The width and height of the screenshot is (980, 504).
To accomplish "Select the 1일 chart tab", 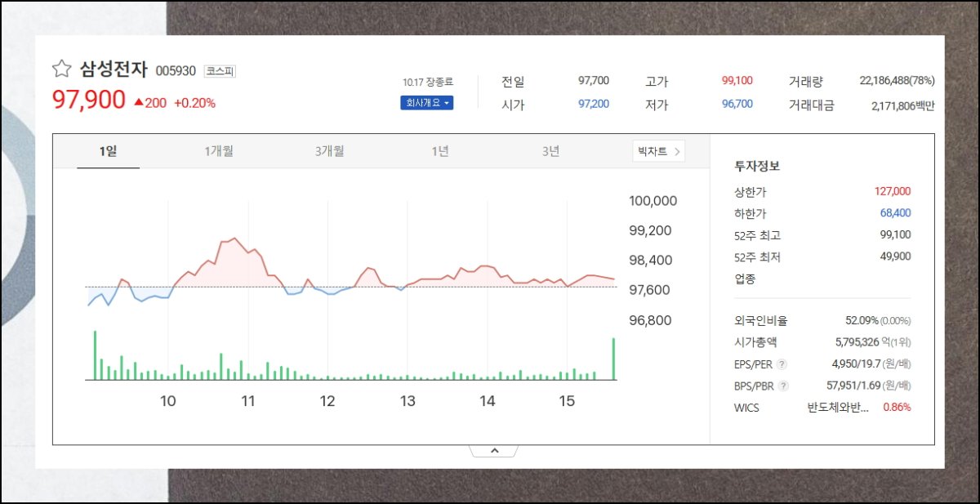I will (x=108, y=151).
